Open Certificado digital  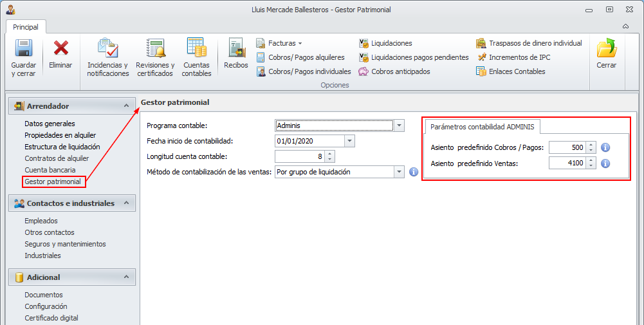pos(51,318)
